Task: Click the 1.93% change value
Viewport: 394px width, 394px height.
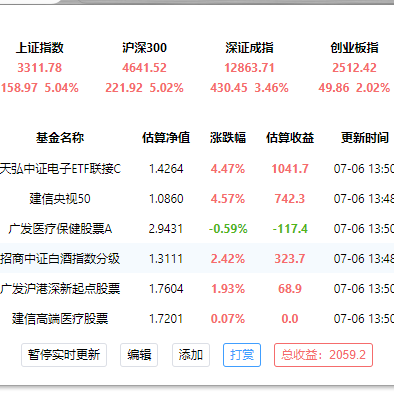Action: 228,289
